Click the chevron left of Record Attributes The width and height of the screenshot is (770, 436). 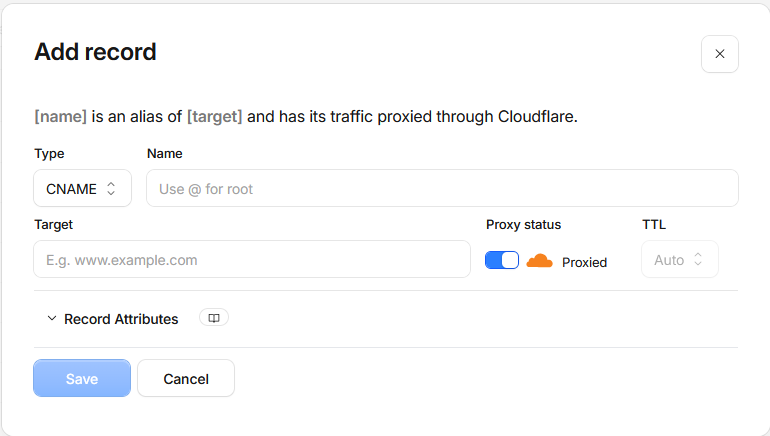pyautogui.click(x=52, y=318)
